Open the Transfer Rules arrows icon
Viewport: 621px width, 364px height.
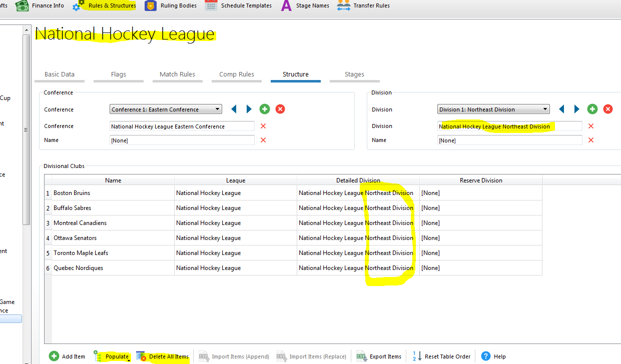[x=343, y=6]
